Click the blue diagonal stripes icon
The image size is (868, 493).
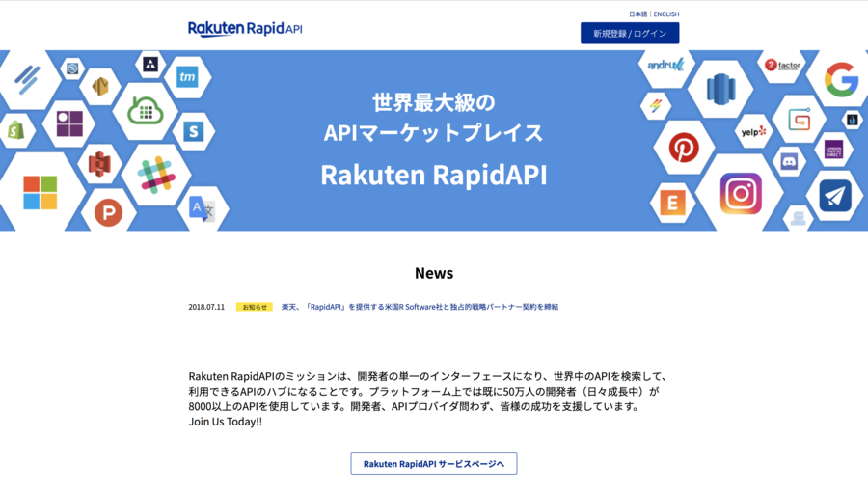click(27, 79)
